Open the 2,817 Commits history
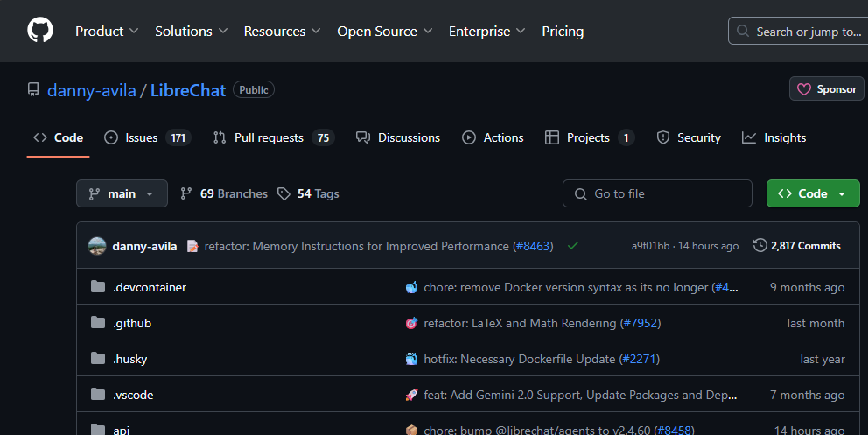Image resolution: width=868 pixels, height=435 pixels. [797, 246]
